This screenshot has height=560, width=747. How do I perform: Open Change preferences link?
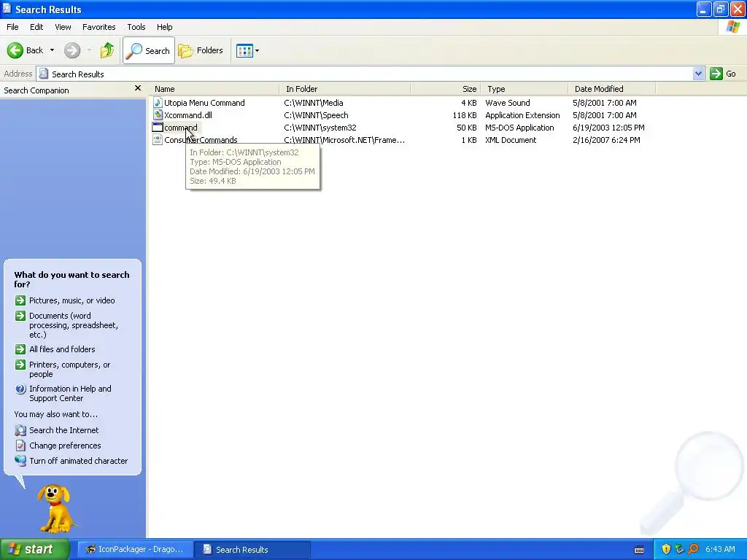65,446
